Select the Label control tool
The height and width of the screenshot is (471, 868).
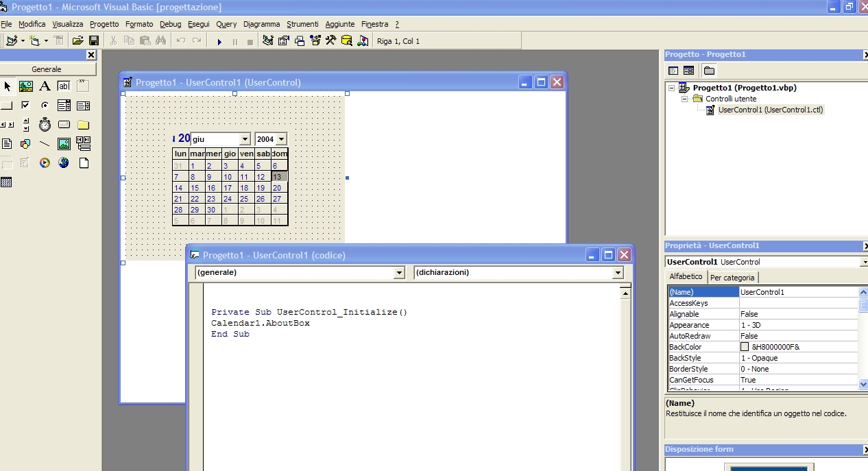[x=45, y=86]
